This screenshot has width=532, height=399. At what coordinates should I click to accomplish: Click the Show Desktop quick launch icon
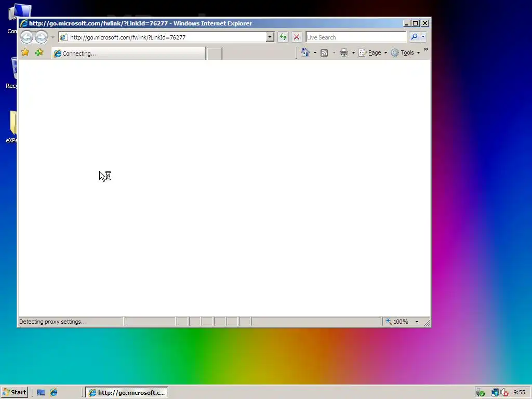click(41, 393)
